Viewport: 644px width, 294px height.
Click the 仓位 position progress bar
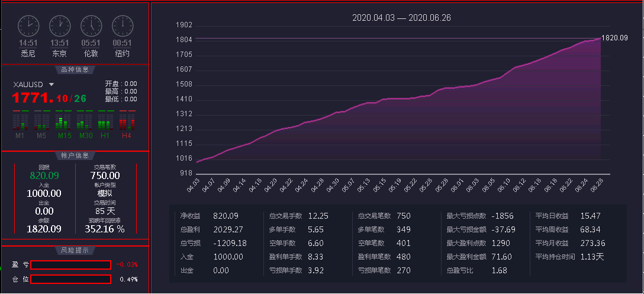click(70, 279)
